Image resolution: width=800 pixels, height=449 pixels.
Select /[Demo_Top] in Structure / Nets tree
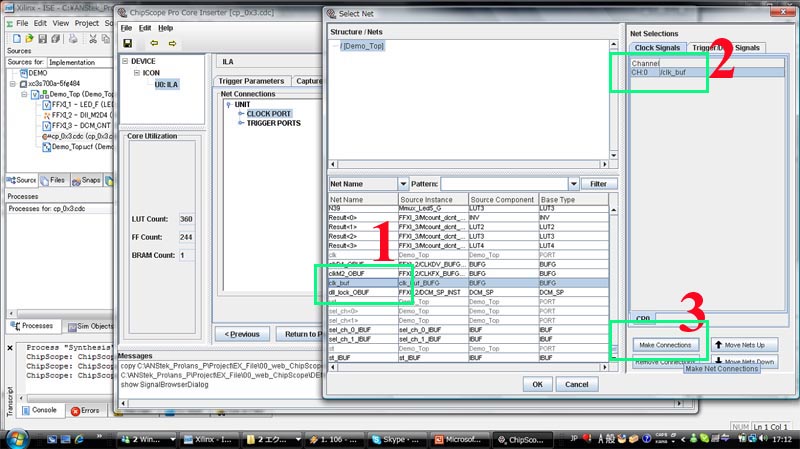coord(362,46)
